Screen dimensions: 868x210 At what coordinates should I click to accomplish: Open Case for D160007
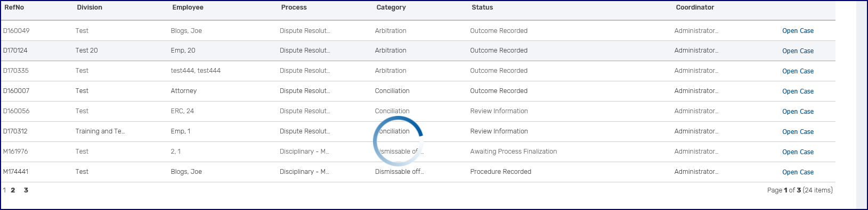pyautogui.click(x=798, y=91)
